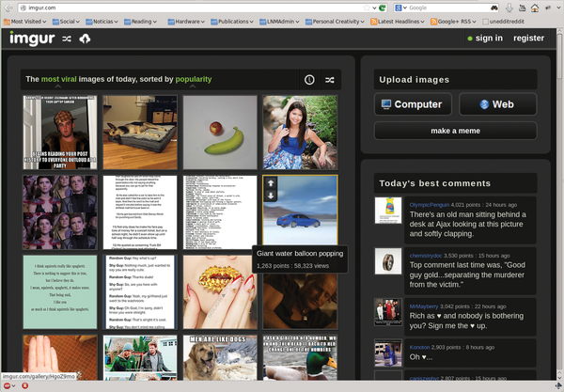This screenshot has width=564, height=392.
Task: Click the YouTube toolbar icon
Action: (523, 8)
